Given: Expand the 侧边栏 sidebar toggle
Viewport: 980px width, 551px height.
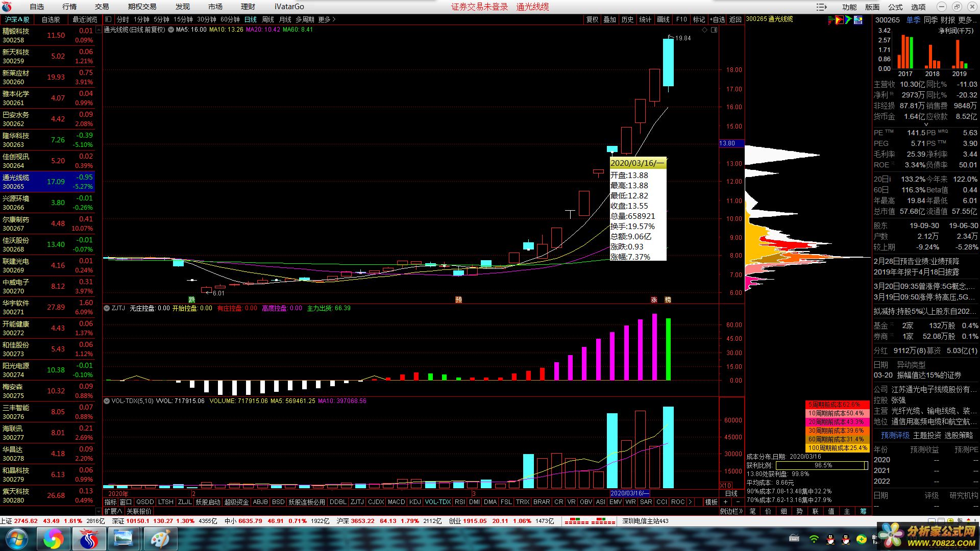Looking at the screenshot, I should tap(731, 511).
